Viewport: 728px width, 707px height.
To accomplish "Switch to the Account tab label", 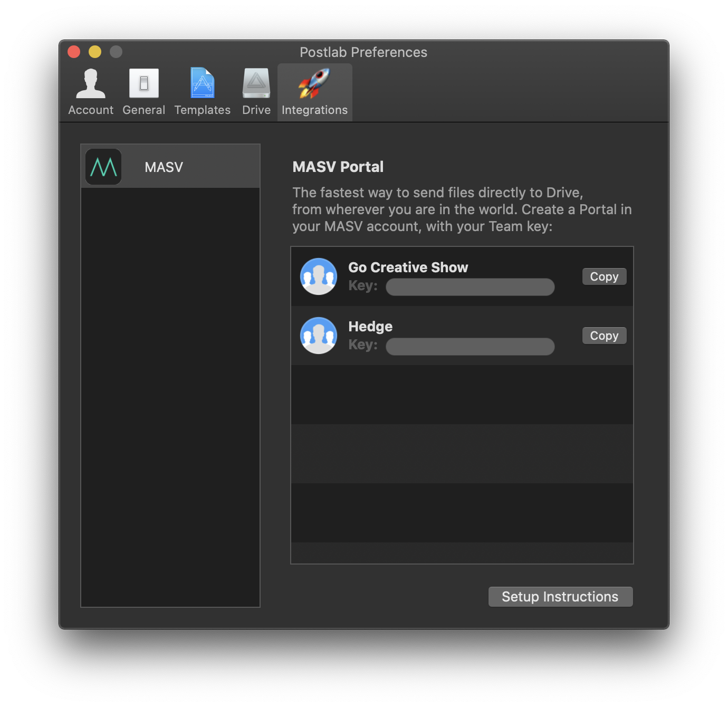I will click(x=91, y=110).
